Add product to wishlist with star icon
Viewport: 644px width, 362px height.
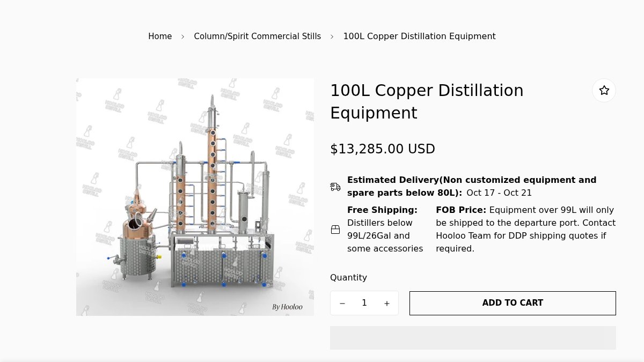(604, 91)
